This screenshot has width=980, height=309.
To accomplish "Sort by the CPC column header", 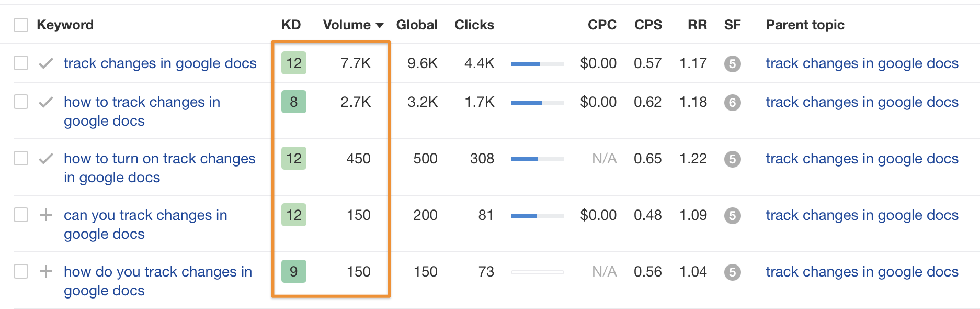I will [x=602, y=25].
